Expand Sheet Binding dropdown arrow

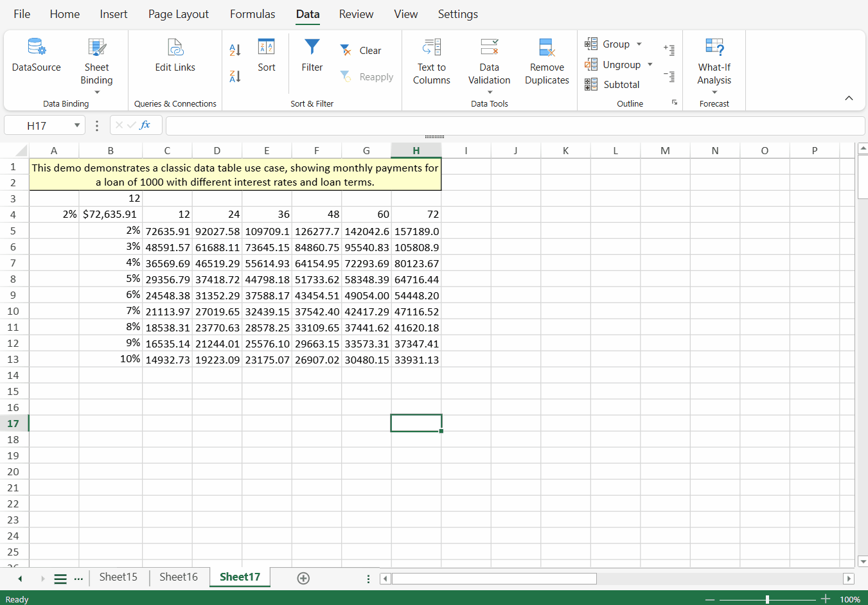click(x=97, y=92)
